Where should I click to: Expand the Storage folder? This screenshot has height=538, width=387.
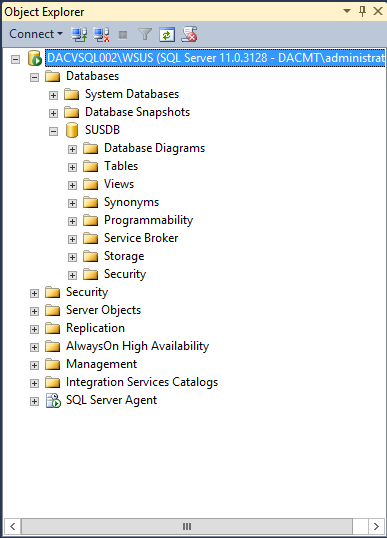coord(72,257)
